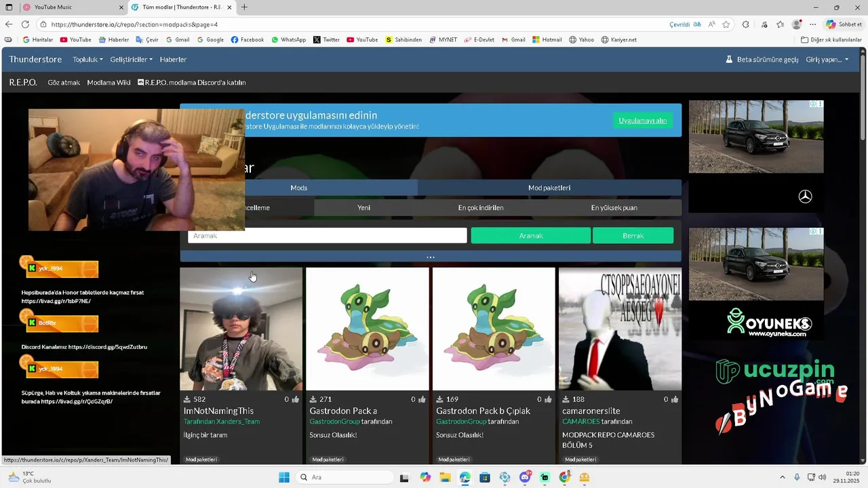This screenshot has height=488, width=868.
Task: Open the Edge profile avatar
Action: pos(797,24)
